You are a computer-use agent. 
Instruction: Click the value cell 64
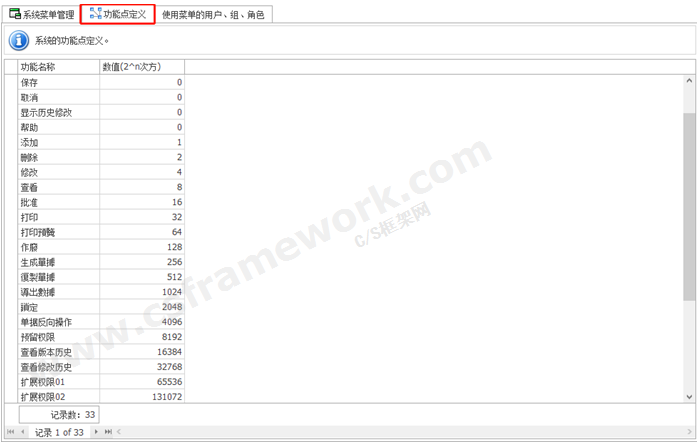pyautogui.click(x=142, y=232)
